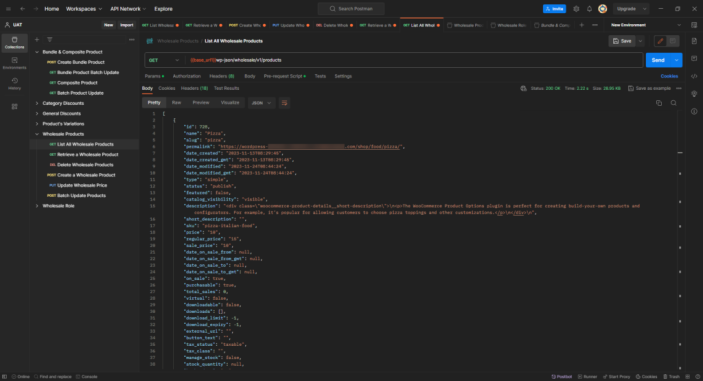This screenshot has width=703, height=381.
Task: Open the Send button arrow dropdown
Action: coord(676,60)
